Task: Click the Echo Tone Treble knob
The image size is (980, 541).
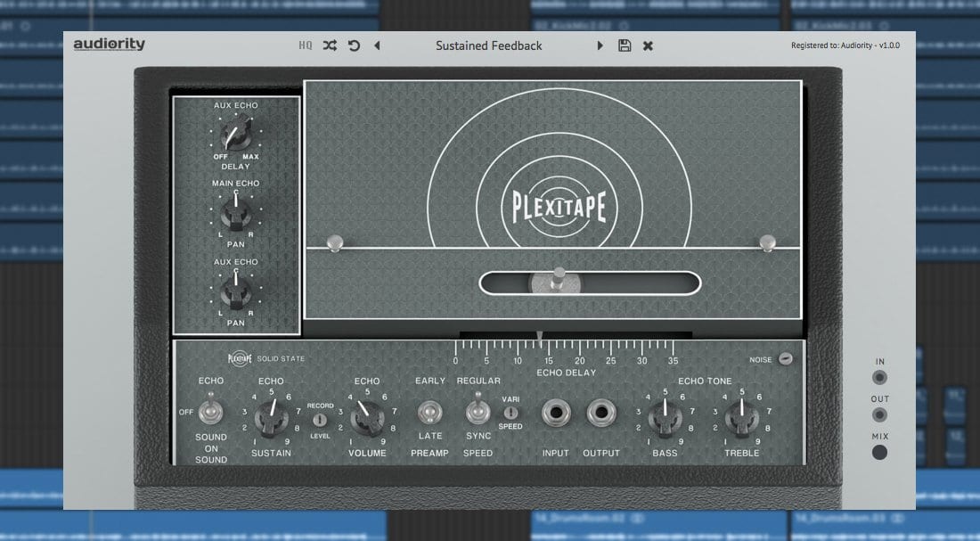Action: tap(742, 418)
